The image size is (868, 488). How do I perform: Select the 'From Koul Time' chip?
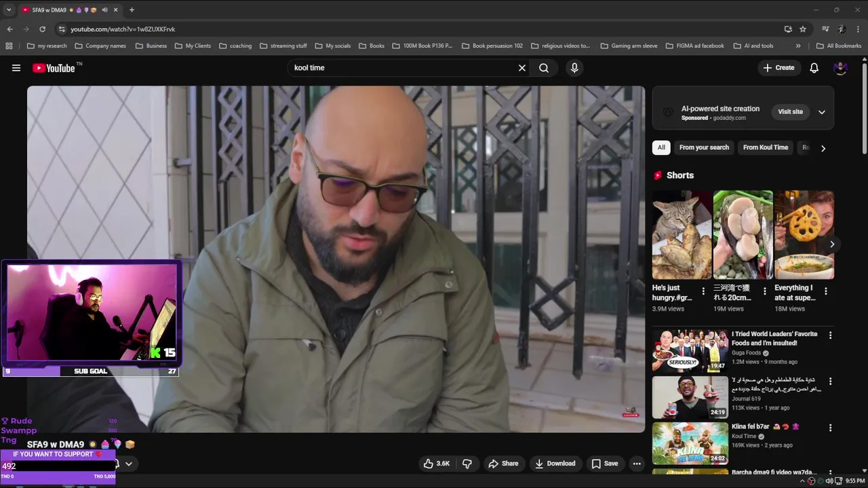coord(766,148)
